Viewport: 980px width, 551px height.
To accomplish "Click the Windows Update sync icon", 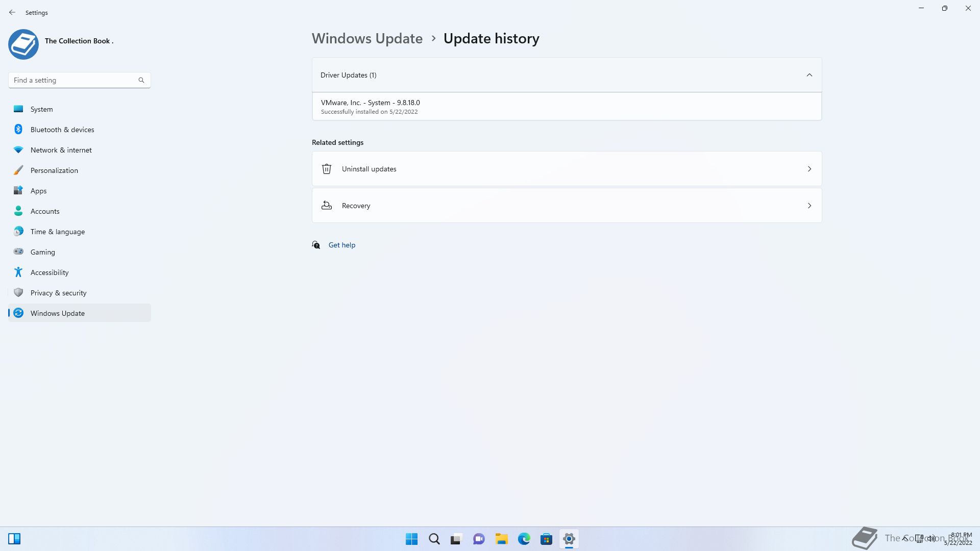I will coord(18,313).
